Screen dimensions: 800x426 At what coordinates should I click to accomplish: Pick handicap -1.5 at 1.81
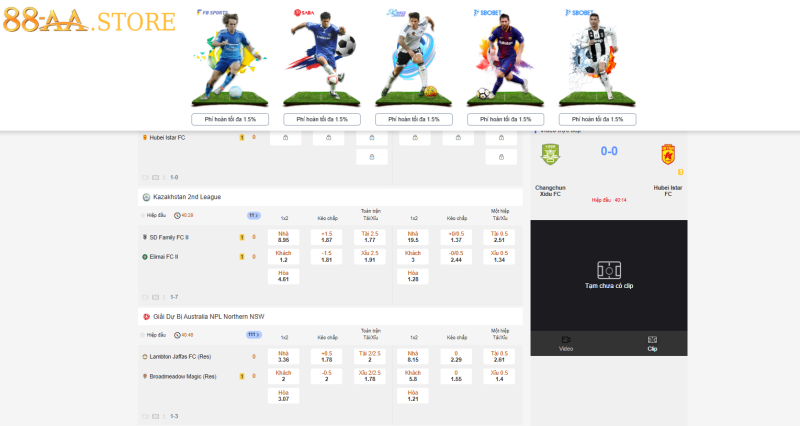coord(327,257)
